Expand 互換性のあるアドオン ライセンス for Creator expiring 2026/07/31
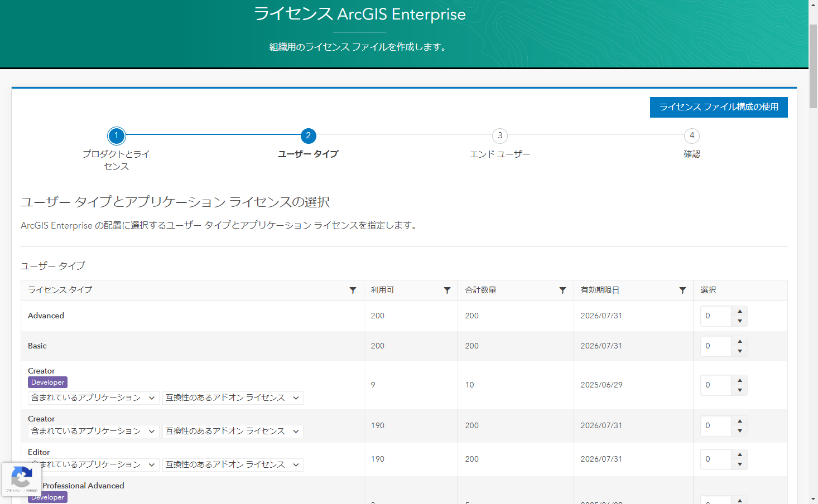Image resolution: width=818 pixels, height=504 pixels. click(x=233, y=432)
